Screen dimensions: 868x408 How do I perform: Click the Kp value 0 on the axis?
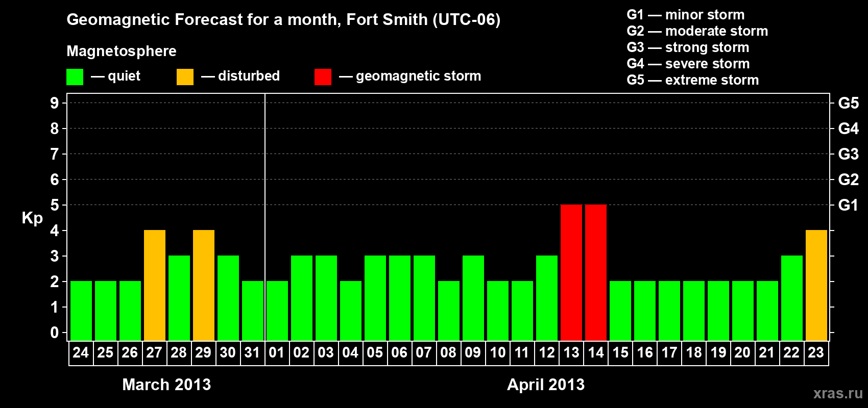pos(55,333)
